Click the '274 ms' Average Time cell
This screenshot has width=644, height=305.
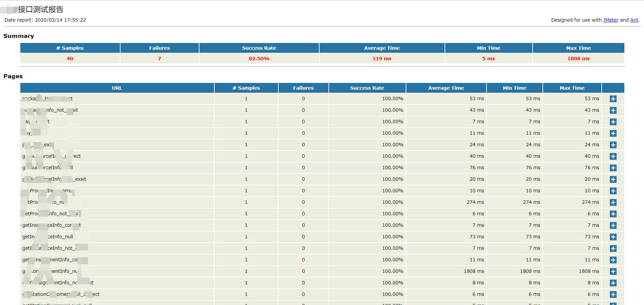coord(446,202)
